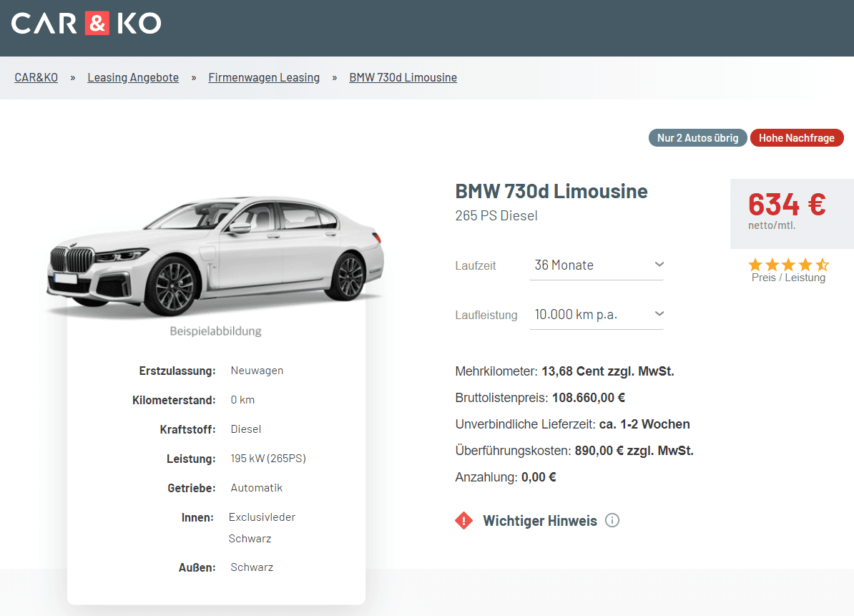Click the Kraftstoff value Diesel
Viewport: 854px width, 616px height.
(x=245, y=430)
